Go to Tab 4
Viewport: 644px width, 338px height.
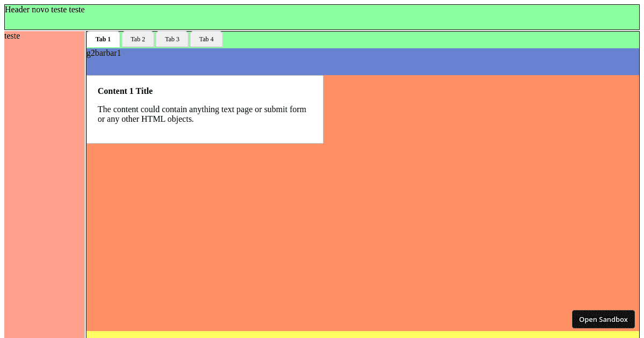point(207,39)
